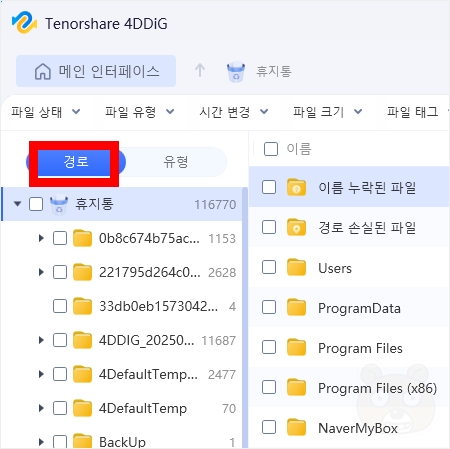The image size is (450, 449).
Task: Check the ProgramData folder checkbox
Action: [269, 307]
